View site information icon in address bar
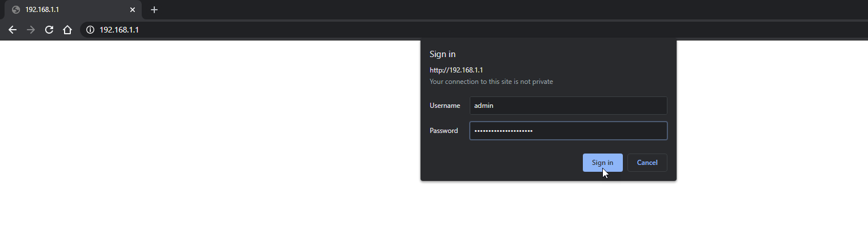 pos(90,30)
